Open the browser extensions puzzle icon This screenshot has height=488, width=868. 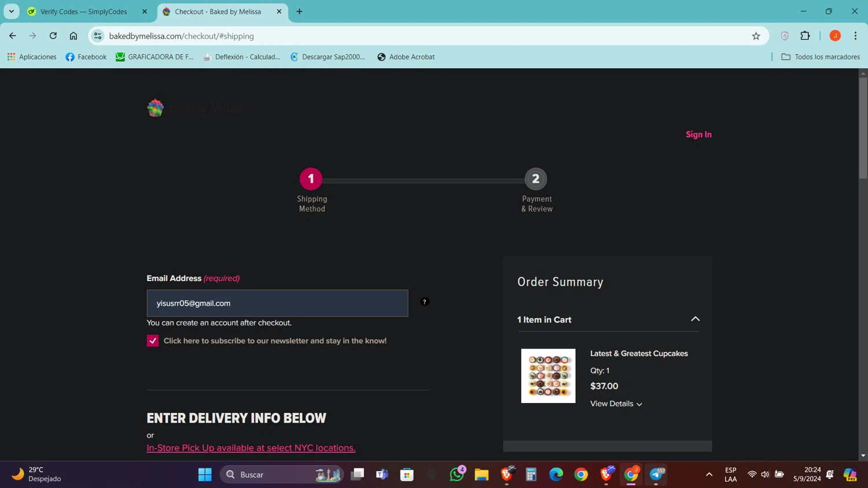pos(805,36)
